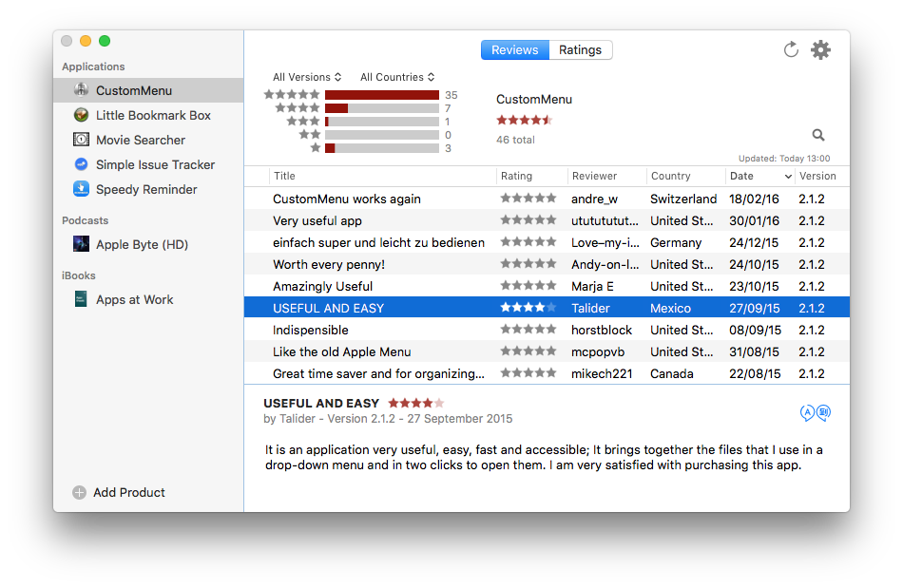Select review titled 'Very useful app'
903x588 pixels.
click(x=548, y=221)
